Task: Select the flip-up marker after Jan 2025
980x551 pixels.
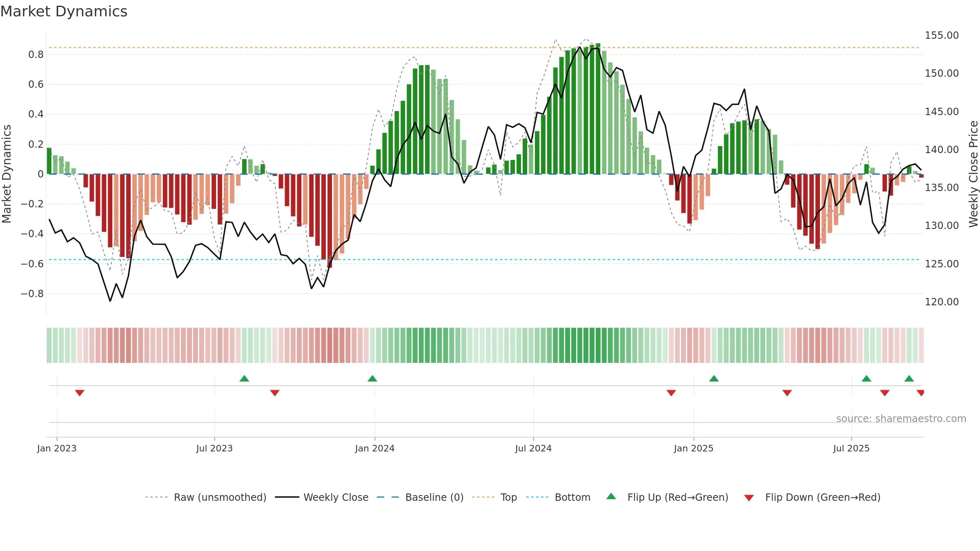Action: click(714, 378)
